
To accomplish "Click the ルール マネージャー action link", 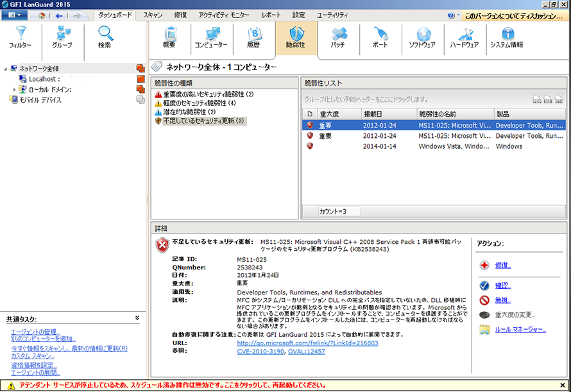I will tap(520, 330).
